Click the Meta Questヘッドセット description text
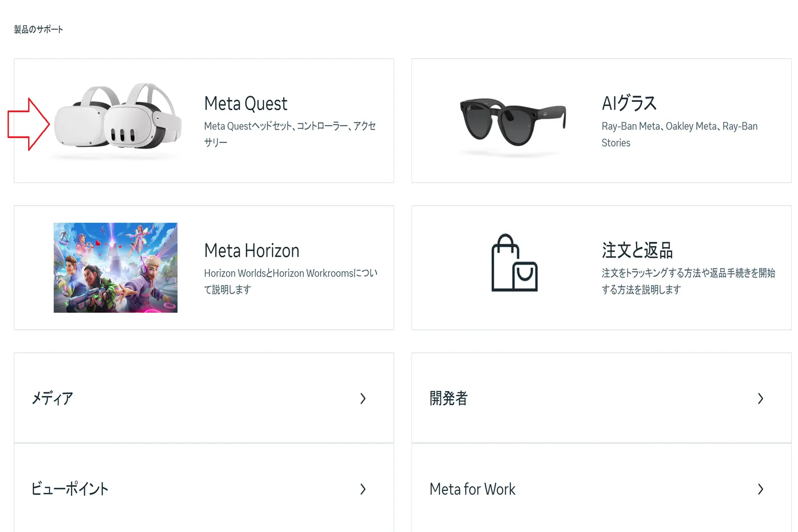798x532 pixels. click(x=289, y=134)
